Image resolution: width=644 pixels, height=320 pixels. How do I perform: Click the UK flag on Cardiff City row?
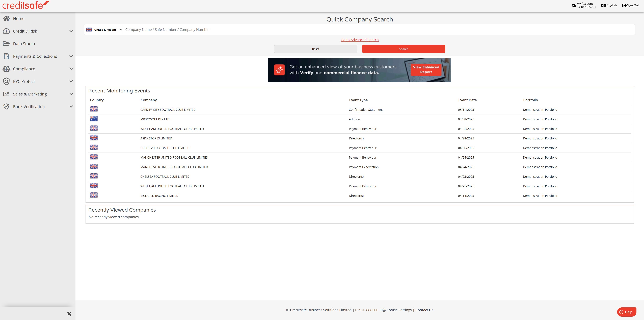point(94,109)
